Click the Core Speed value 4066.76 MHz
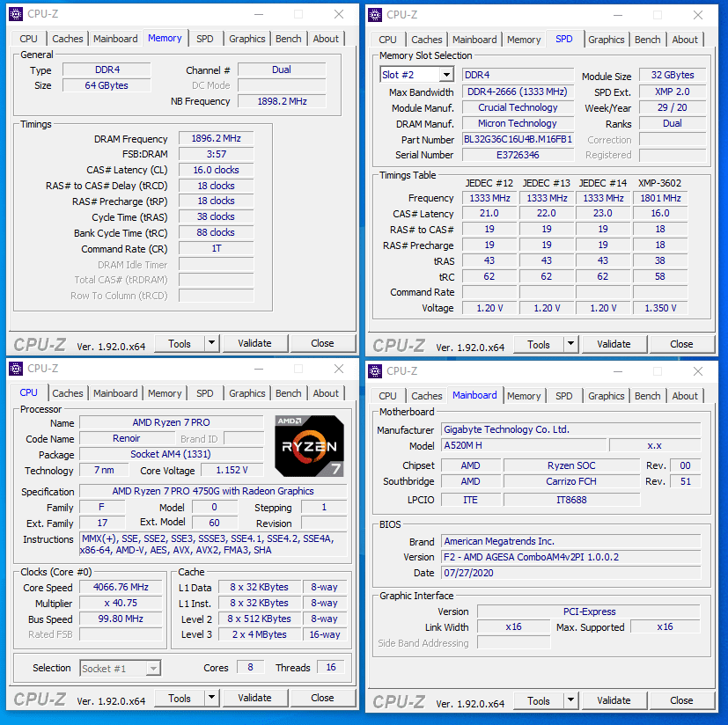 (121, 587)
